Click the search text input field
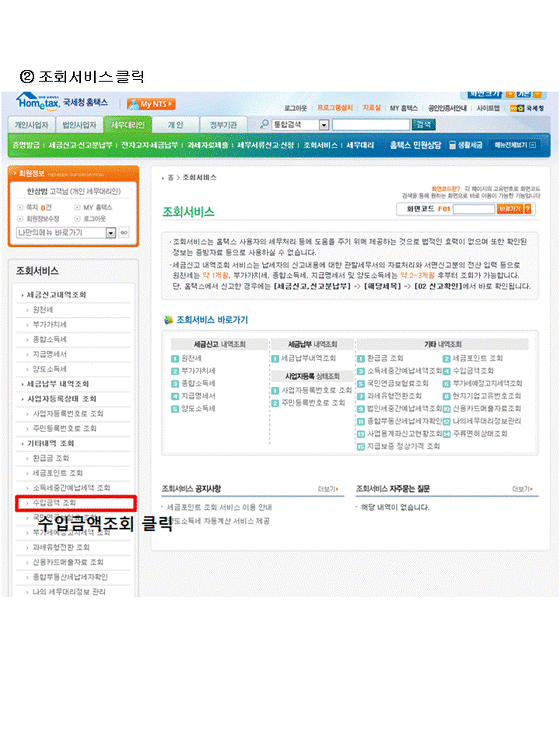 point(371,125)
